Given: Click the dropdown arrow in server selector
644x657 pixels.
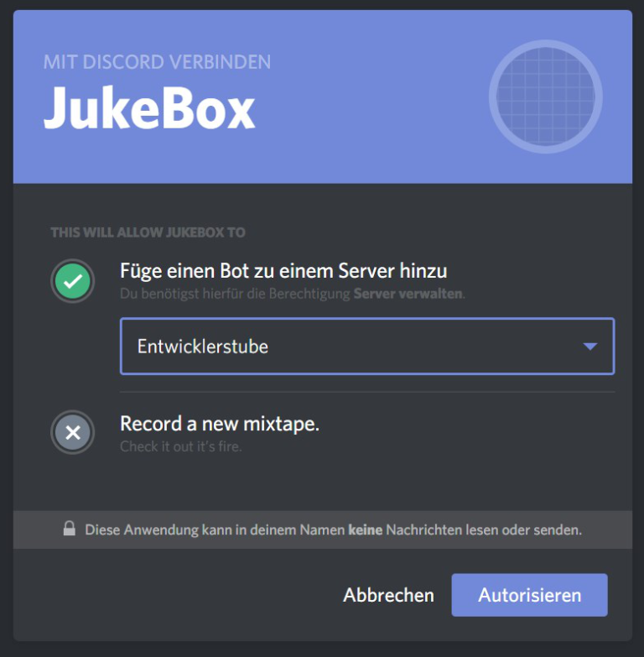Looking at the screenshot, I should (x=590, y=347).
